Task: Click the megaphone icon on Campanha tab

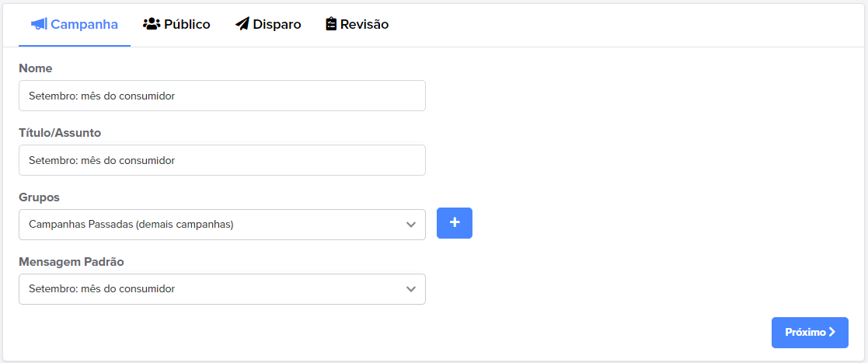Action: click(39, 24)
